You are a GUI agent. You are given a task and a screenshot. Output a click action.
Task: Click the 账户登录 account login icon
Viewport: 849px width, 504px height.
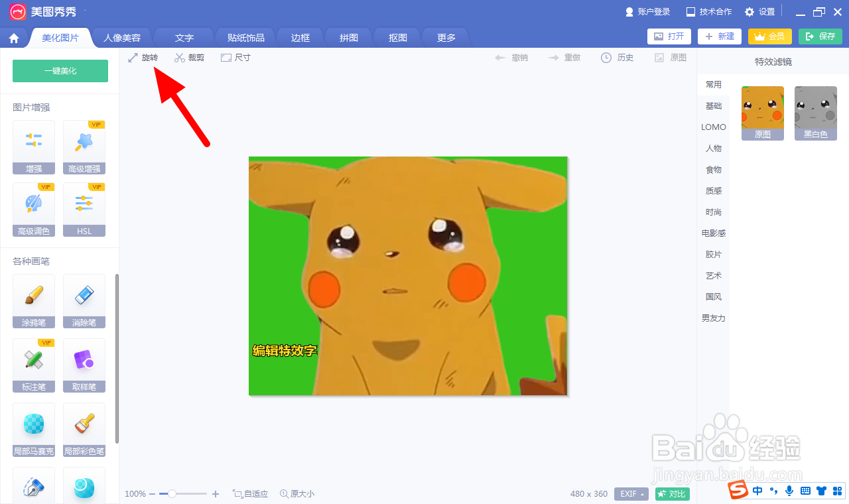click(x=630, y=12)
